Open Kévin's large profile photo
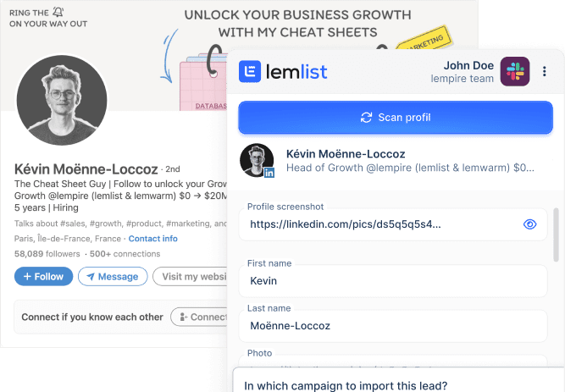 (x=62, y=100)
